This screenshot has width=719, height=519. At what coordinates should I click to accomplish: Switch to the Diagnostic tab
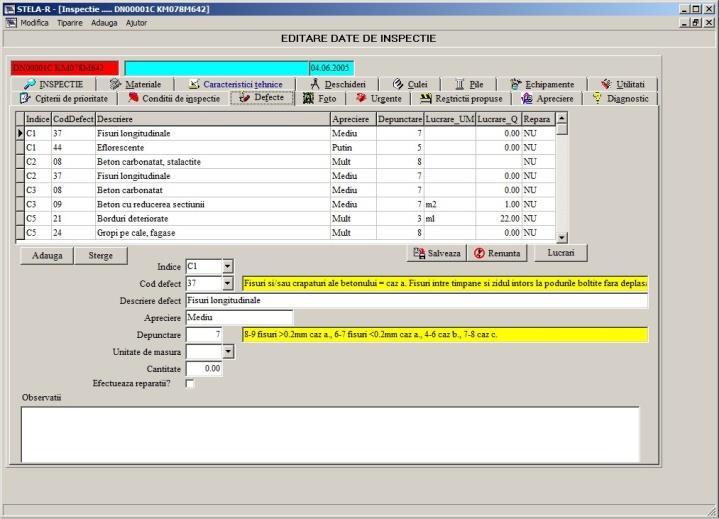(620, 98)
